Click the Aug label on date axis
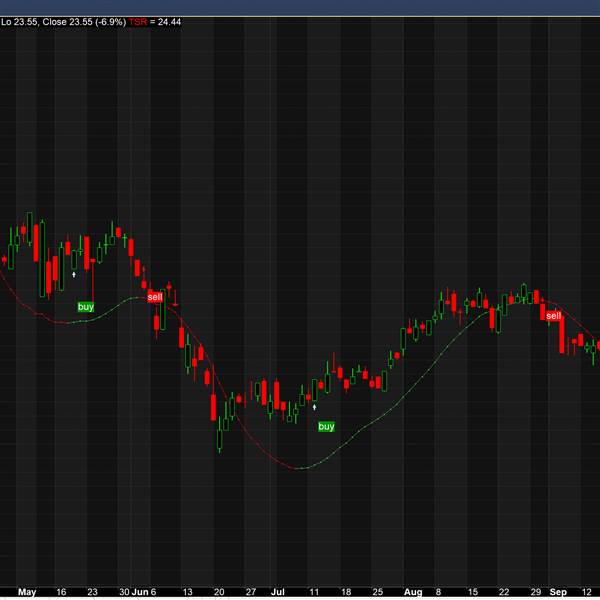Screen dimensions: 600x600 pyautogui.click(x=413, y=592)
